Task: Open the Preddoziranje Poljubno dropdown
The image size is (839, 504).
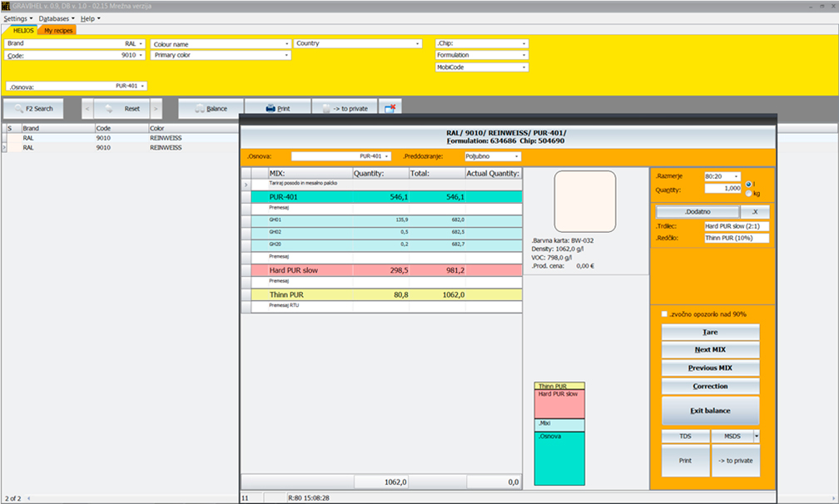Action: tap(516, 156)
